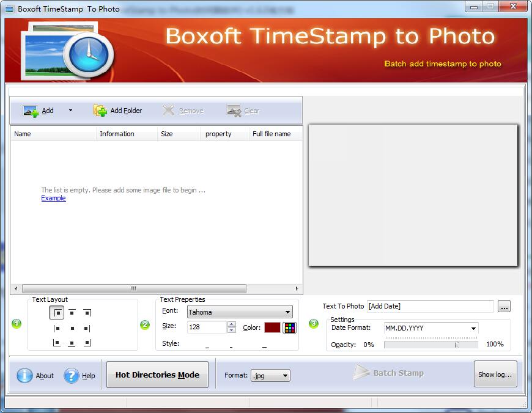Select top-right text layout position

click(87, 313)
